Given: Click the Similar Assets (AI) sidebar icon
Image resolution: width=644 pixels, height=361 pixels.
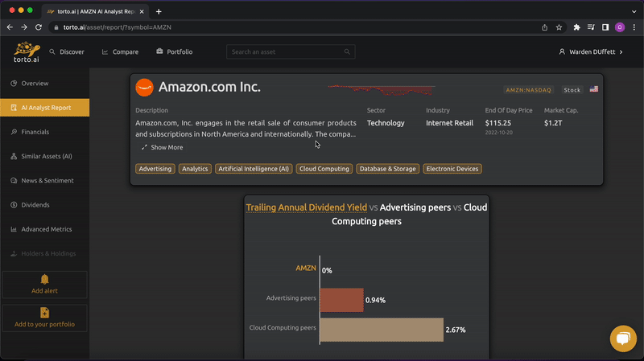Looking at the screenshot, I should coord(14,156).
